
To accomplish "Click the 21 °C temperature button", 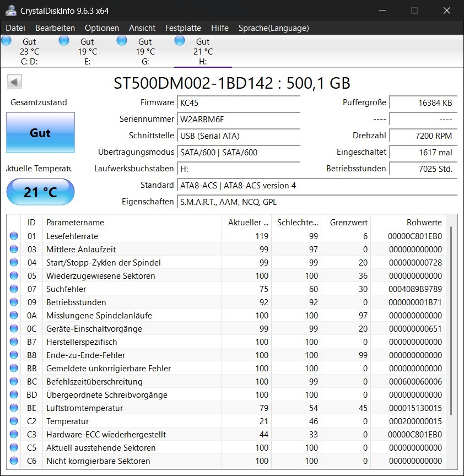I will pos(40,192).
